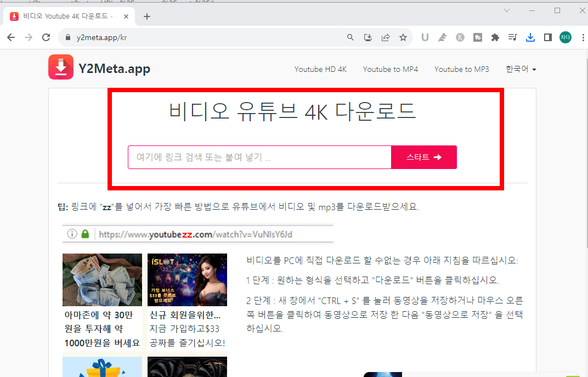588x377 pixels.
Task: Click the music playlist extension icon
Action: pyautogui.click(x=512, y=37)
